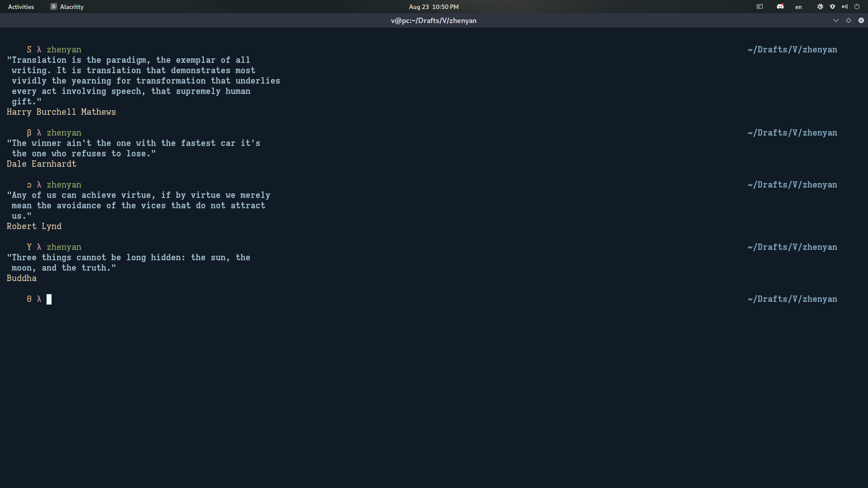Click the first 'zhenyan' command after S λ

pos(64,50)
